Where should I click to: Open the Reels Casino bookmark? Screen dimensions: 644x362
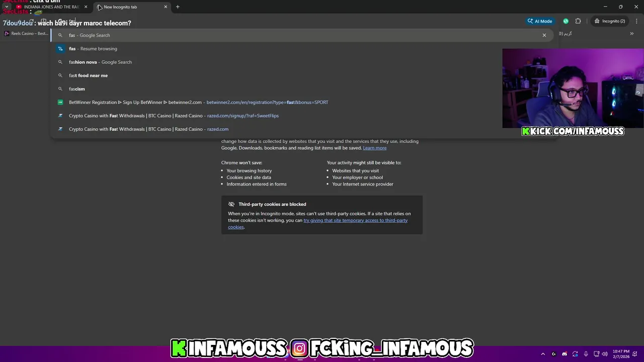tap(26, 34)
